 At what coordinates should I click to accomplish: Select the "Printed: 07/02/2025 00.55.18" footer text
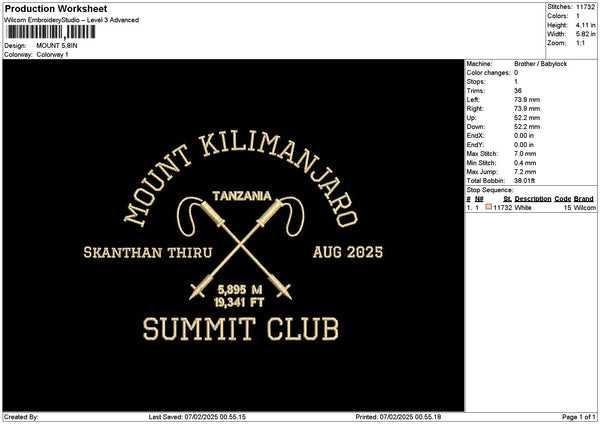coord(398,417)
